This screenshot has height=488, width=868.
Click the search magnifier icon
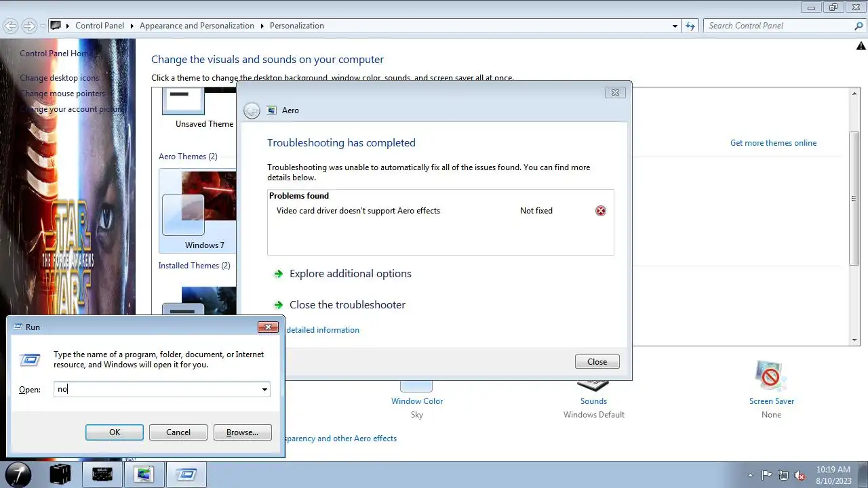point(859,26)
